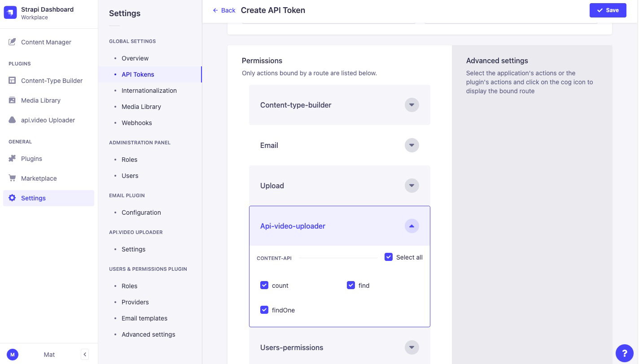Uncheck the find permission checkbox
639x364 pixels.
351,286
